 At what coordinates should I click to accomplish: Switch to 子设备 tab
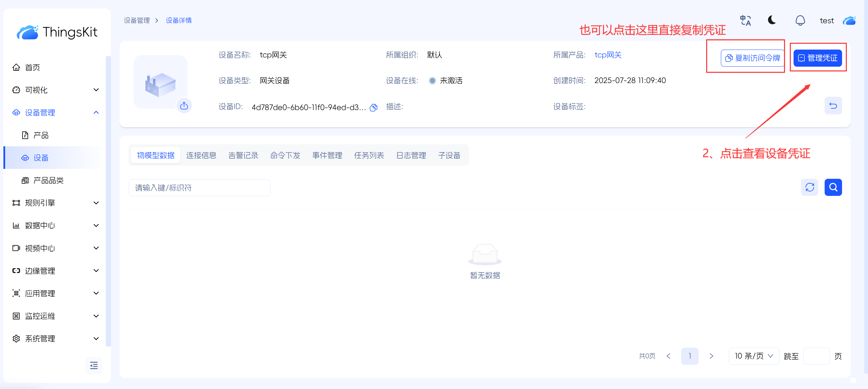449,156
